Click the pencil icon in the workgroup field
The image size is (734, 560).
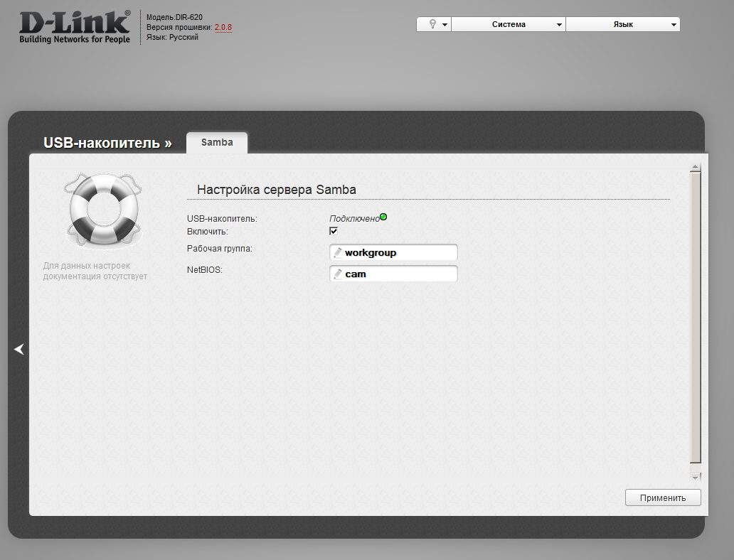(x=338, y=253)
